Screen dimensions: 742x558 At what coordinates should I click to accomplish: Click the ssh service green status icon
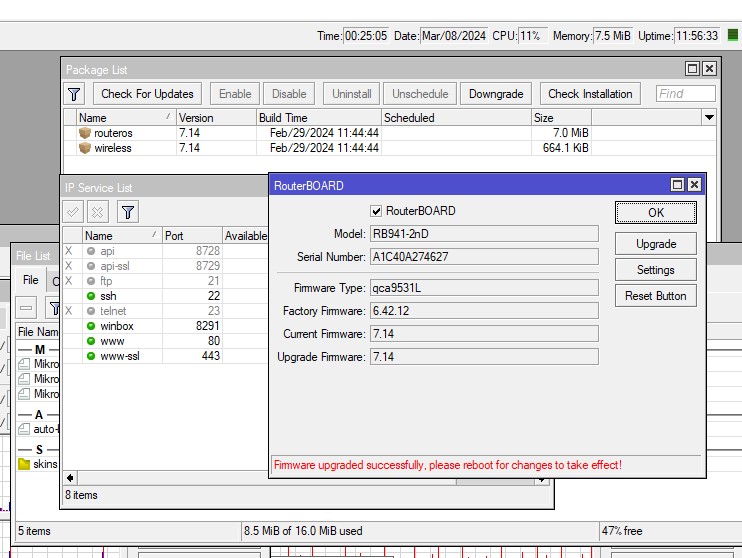coord(91,296)
